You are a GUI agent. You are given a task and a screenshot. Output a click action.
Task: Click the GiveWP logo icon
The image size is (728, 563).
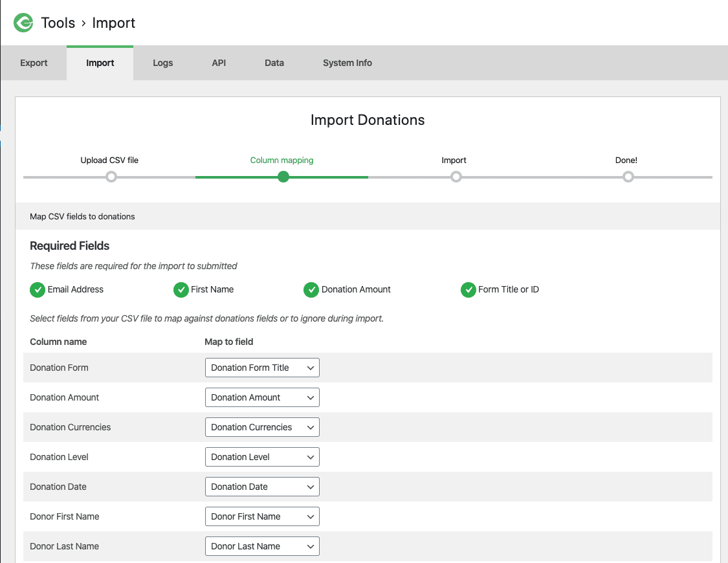pyautogui.click(x=23, y=23)
